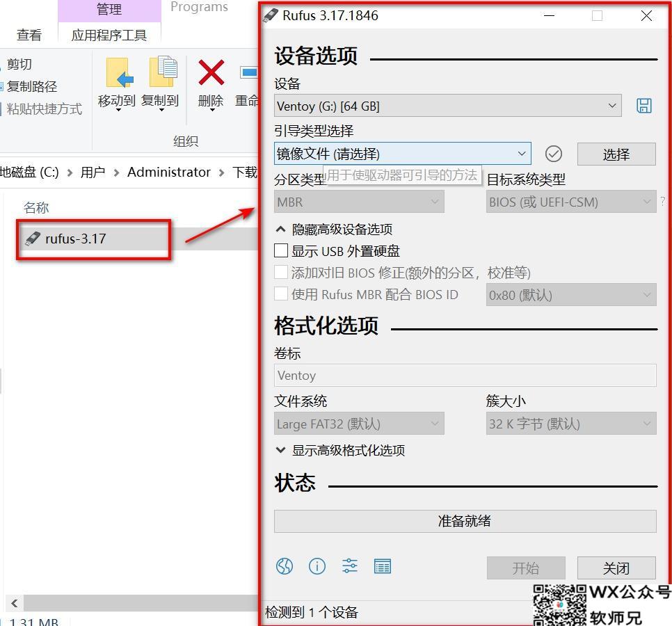Open the BIOS target system dropdown

pos(570,202)
